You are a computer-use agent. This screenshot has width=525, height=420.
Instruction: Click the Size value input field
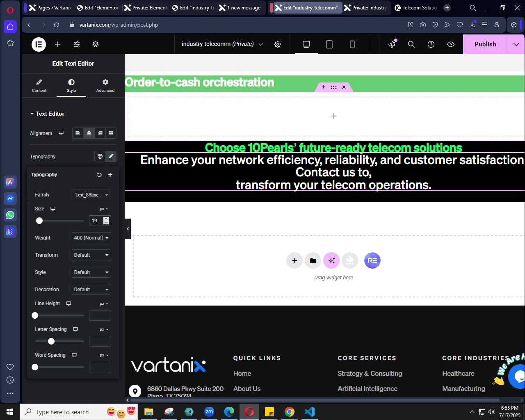(x=100, y=221)
